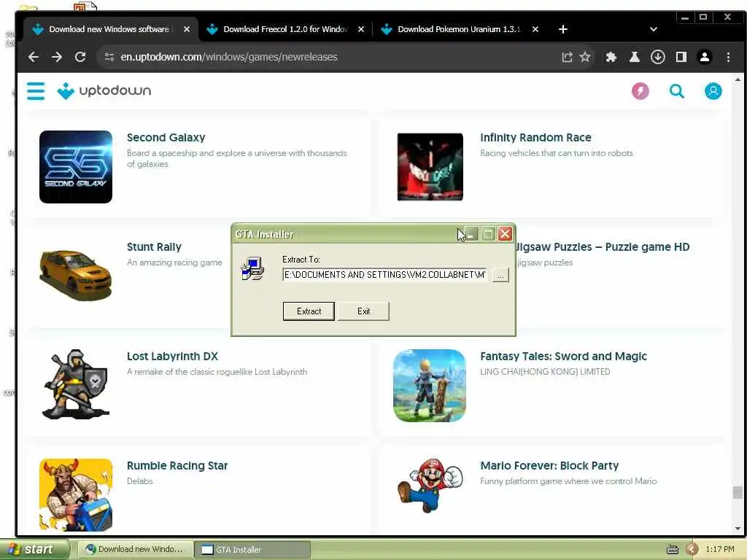The height and width of the screenshot is (560, 747).
Task: Go forward in the browser
Action: click(x=57, y=57)
